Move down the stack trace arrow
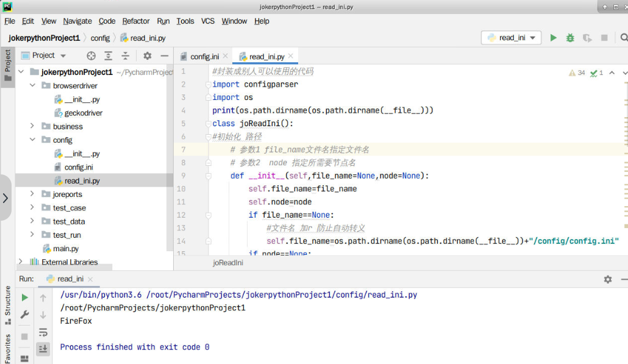 43,315
